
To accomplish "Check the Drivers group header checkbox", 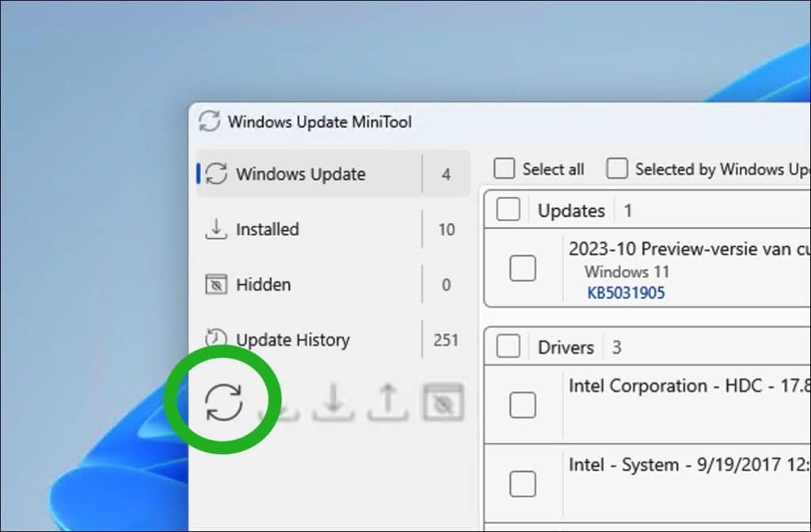I will pyautogui.click(x=508, y=347).
